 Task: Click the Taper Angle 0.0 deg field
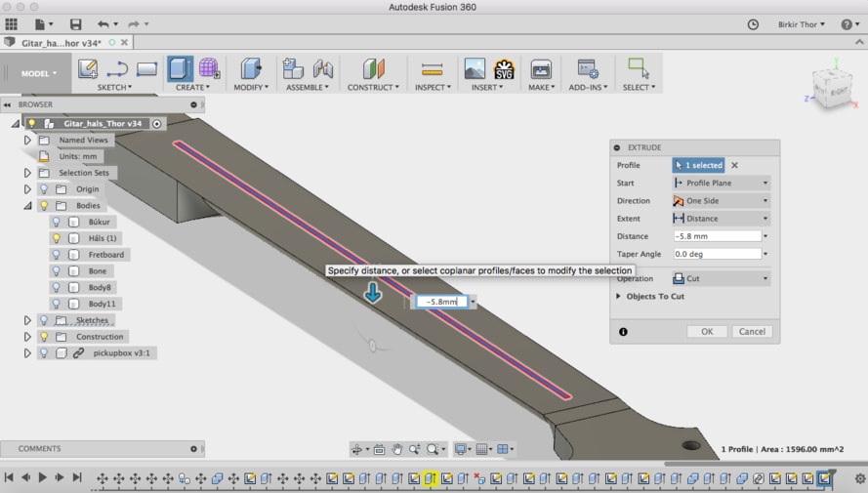[718, 254]
